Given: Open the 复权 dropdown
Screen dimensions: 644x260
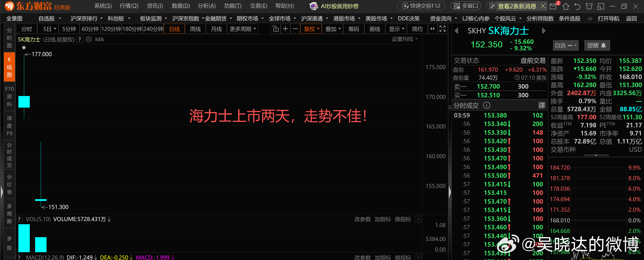Looking at the screenshot, I should pos(311,29).
